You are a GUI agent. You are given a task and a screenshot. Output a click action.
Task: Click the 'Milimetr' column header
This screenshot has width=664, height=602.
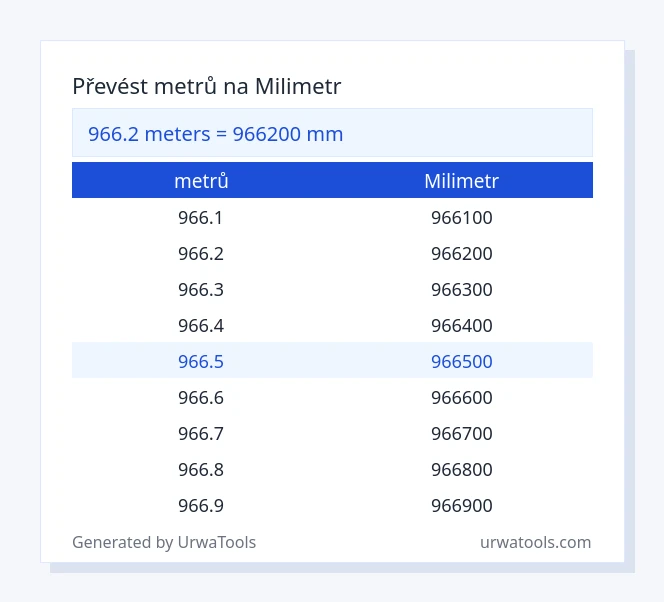pos(462,181)
